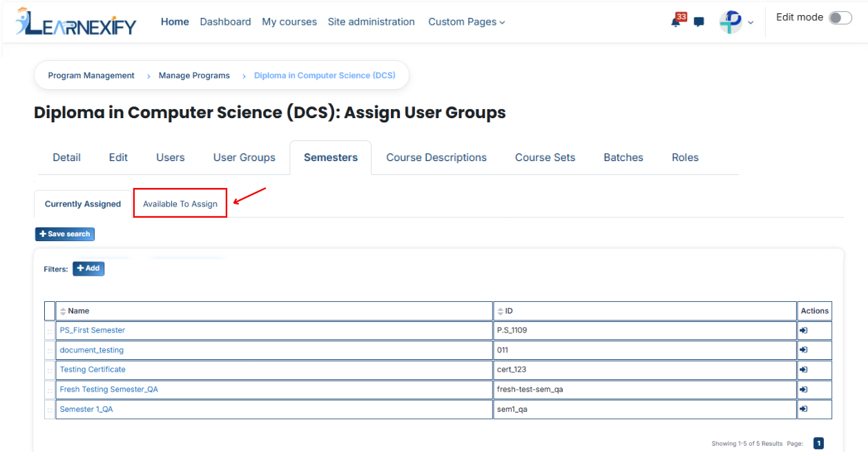Image resolution: width=868 pixels, height=456 pixels.
Task: Go to page 1 of results
Action: tap(818, 444)
